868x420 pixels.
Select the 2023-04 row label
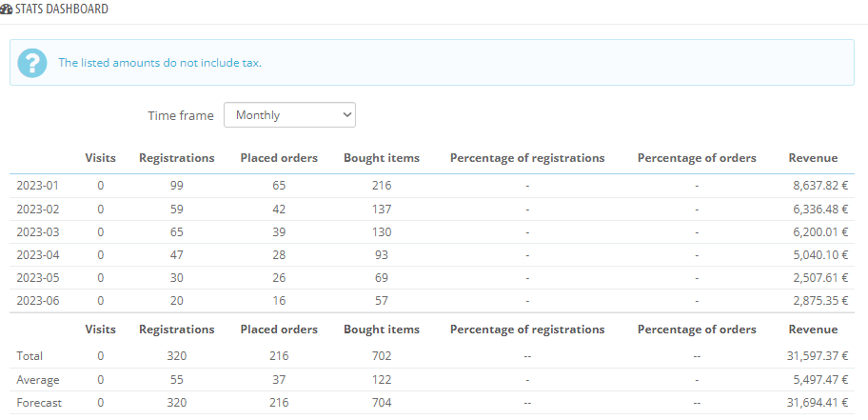[x=35, y=254]
